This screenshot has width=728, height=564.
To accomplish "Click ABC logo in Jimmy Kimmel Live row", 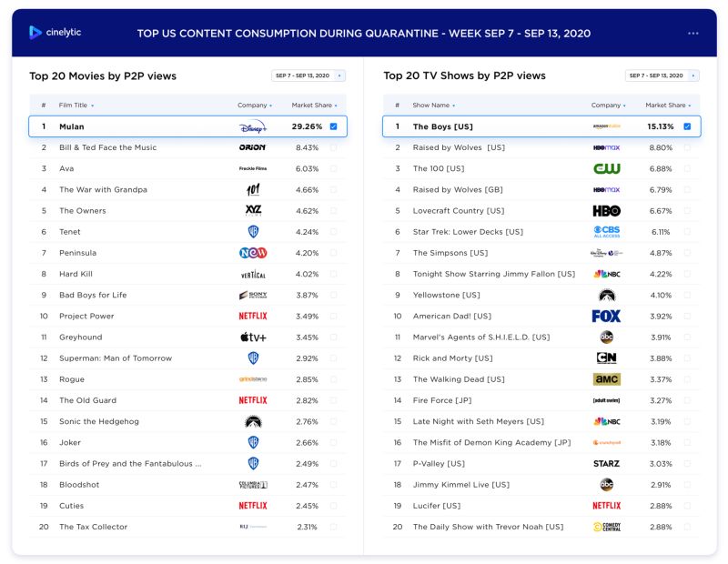I will click(607, 485).
